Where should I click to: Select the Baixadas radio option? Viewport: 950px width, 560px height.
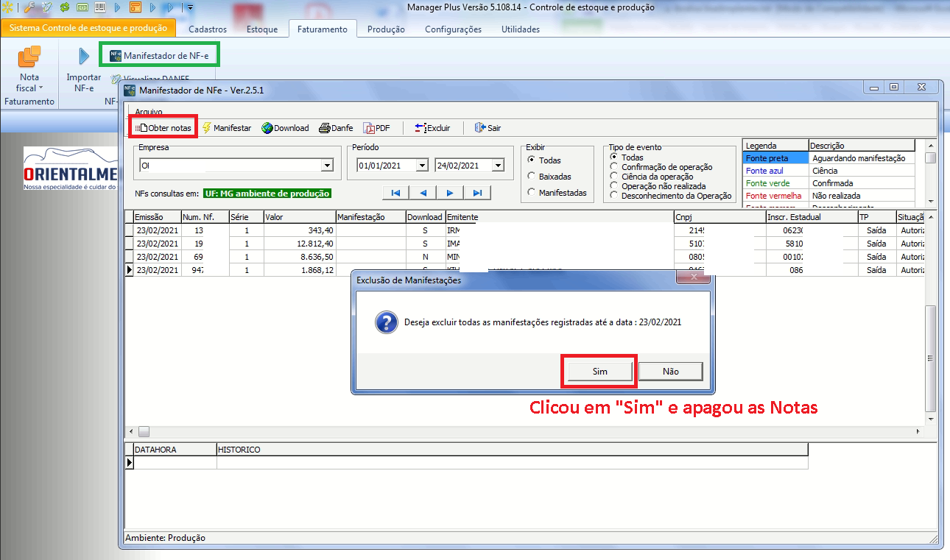click(532, 177)
